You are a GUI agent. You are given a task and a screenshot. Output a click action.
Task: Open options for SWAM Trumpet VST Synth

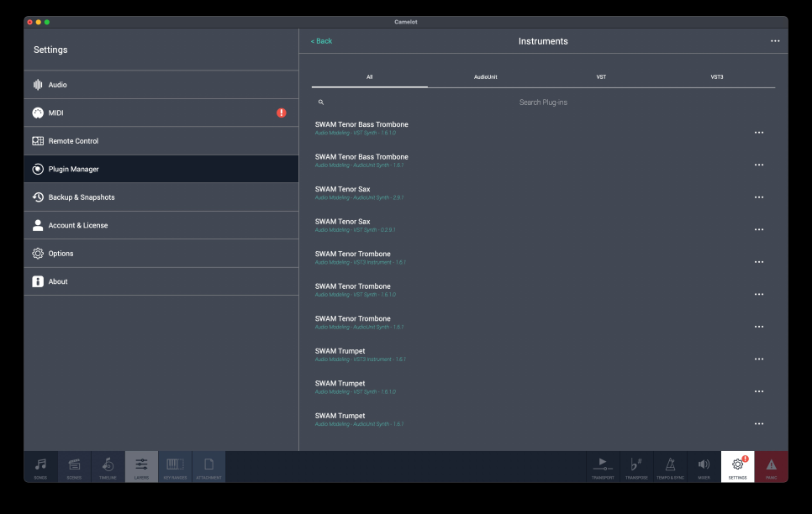[x=759, y=391]
